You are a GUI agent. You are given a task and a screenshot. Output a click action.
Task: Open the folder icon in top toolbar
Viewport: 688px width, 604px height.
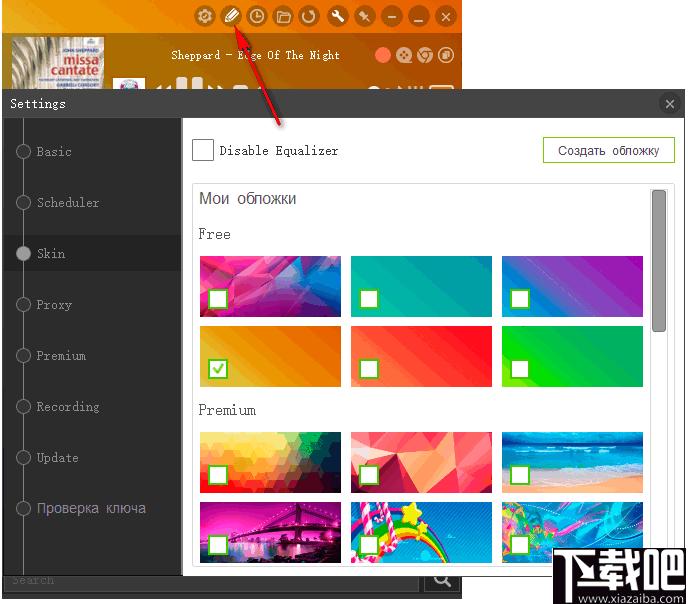point(283,17)
